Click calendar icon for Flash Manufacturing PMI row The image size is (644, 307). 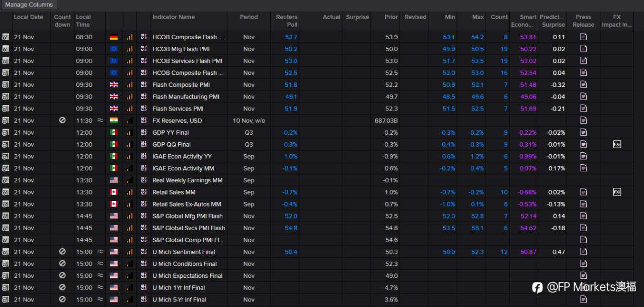click(6, 96)
